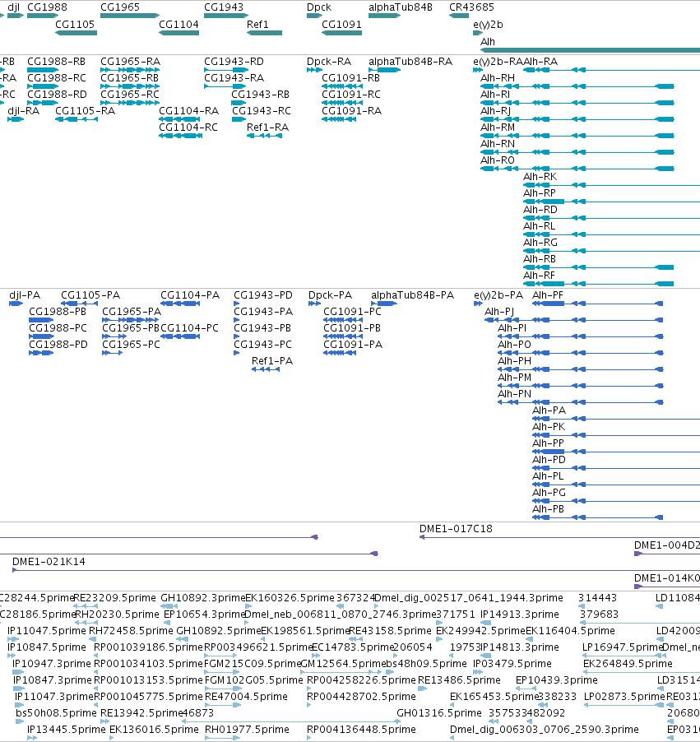Select EST label IP13445.5prime

pos(67,730)
